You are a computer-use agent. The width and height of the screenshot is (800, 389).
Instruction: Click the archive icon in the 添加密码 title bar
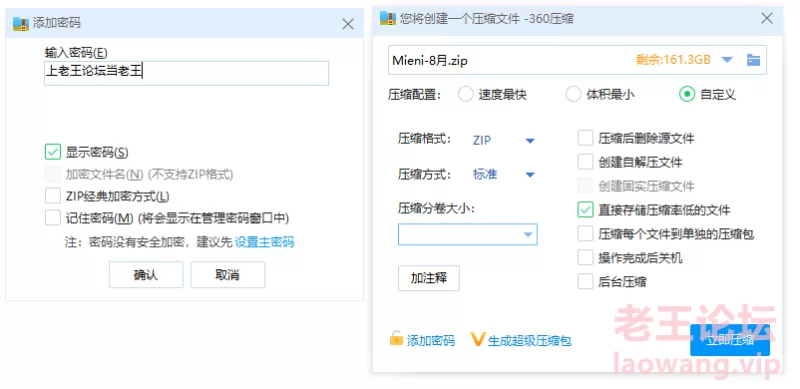click(x=21, y=23)
